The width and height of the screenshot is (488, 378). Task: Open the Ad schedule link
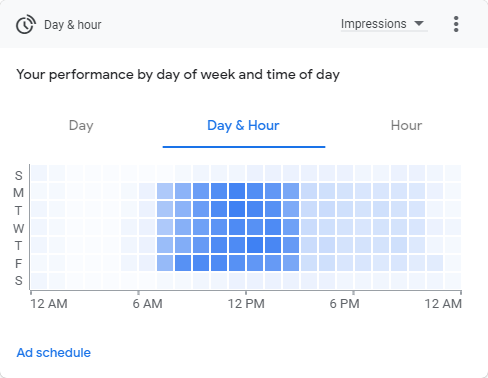click(54, 353)
